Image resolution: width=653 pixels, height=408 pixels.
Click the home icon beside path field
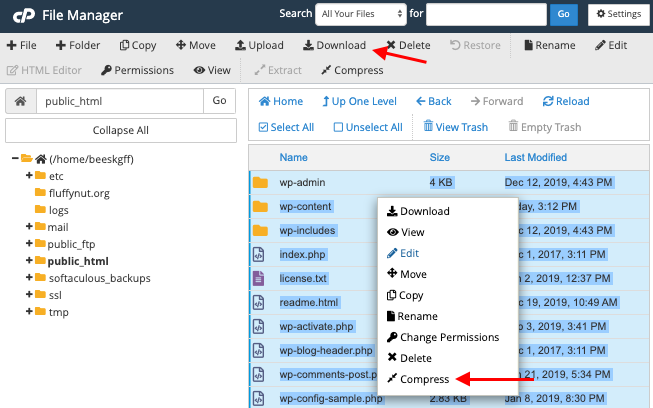[x=20, y=101]
